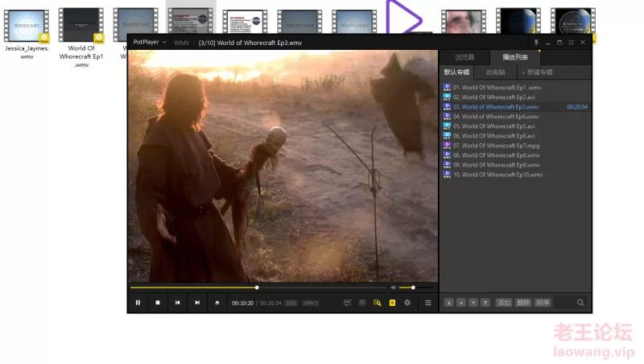
Task: Open the 此电脑 this PC tab
Action: 495,72
